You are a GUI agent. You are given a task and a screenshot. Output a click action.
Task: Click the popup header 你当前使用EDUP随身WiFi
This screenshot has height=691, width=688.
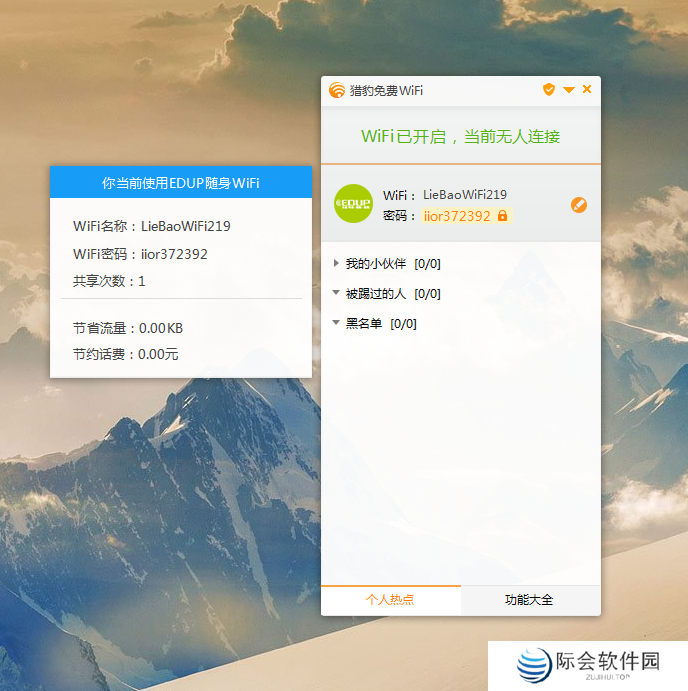(x=181, y=182)
